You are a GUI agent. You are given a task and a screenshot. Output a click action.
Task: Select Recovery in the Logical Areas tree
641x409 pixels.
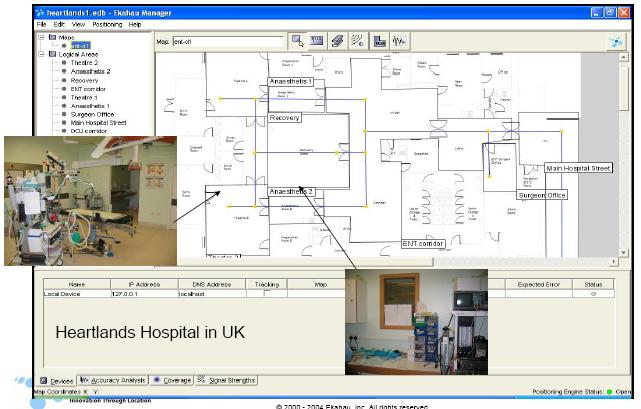click(84, 81)
